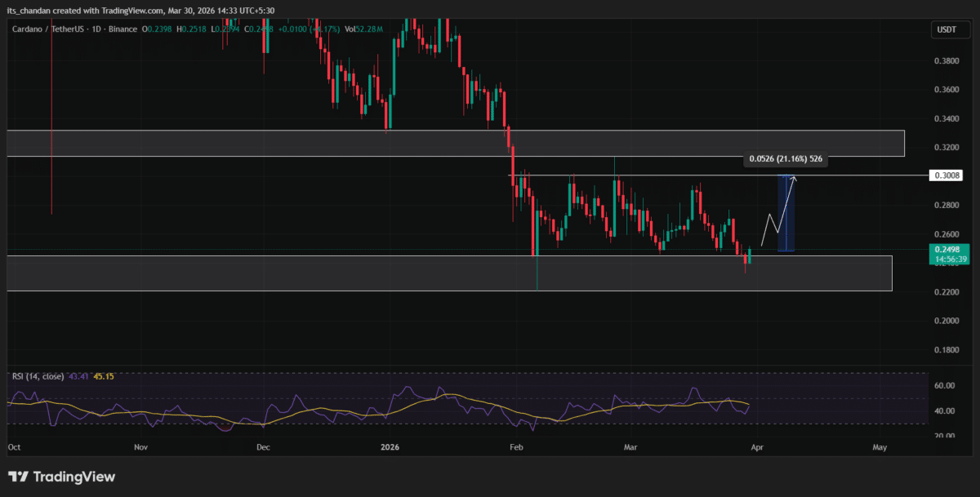
Task: Click the Apr label on the time axis
Action: [757, 447]
